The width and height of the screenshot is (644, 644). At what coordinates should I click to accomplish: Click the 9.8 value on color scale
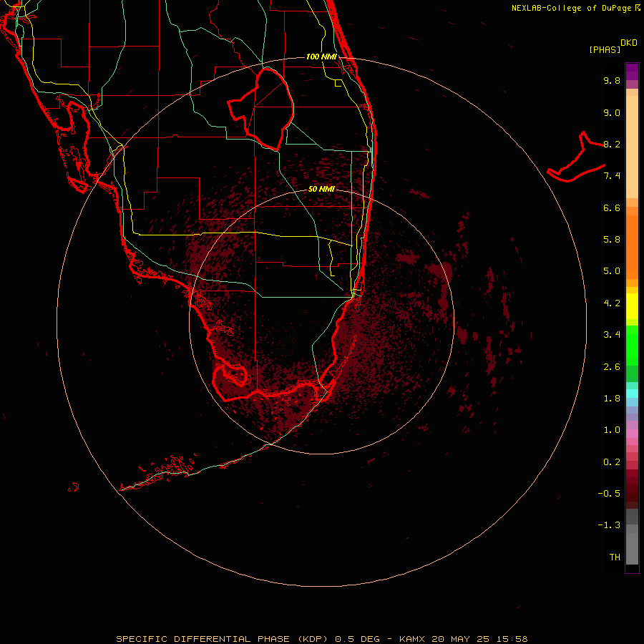612,80
